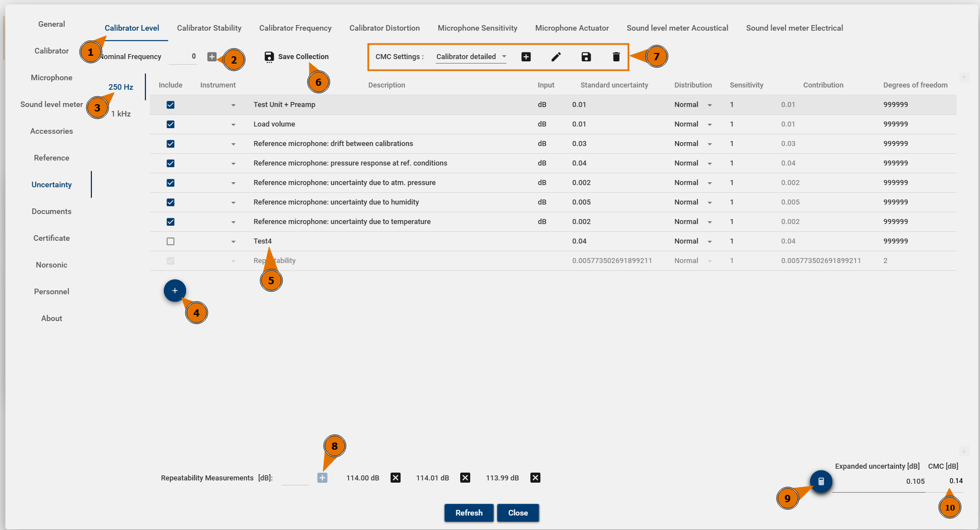Open the CMC Settings Calibrator detailed dropdown
This screenshot has width=980, height=530.
point(471,57)
